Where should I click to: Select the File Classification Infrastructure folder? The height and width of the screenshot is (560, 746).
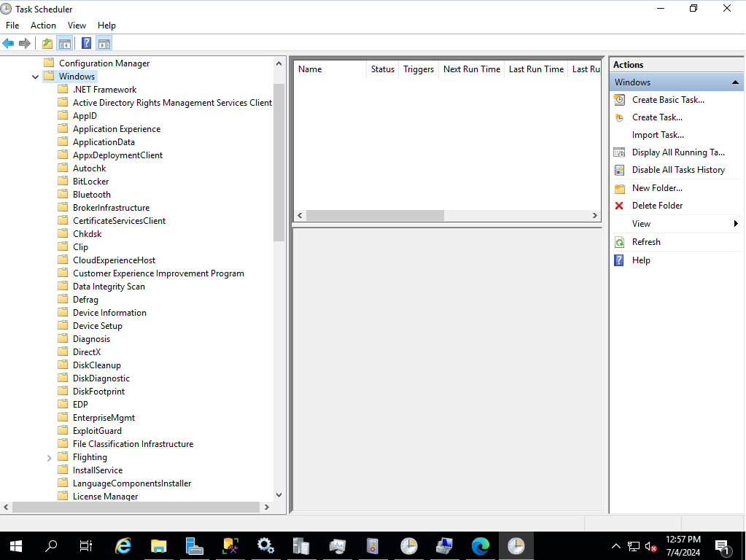tap(133, 444)
